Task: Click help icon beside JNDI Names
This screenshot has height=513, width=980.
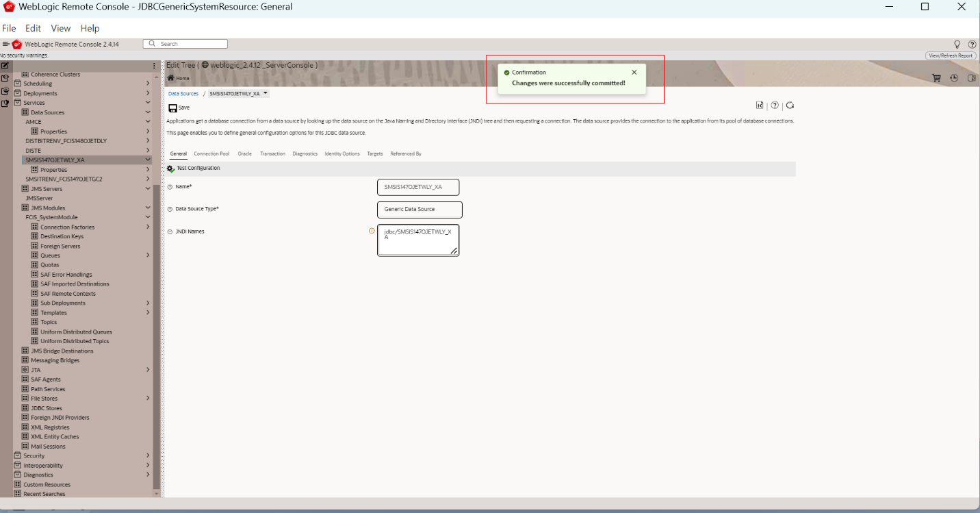Action: 170,232
